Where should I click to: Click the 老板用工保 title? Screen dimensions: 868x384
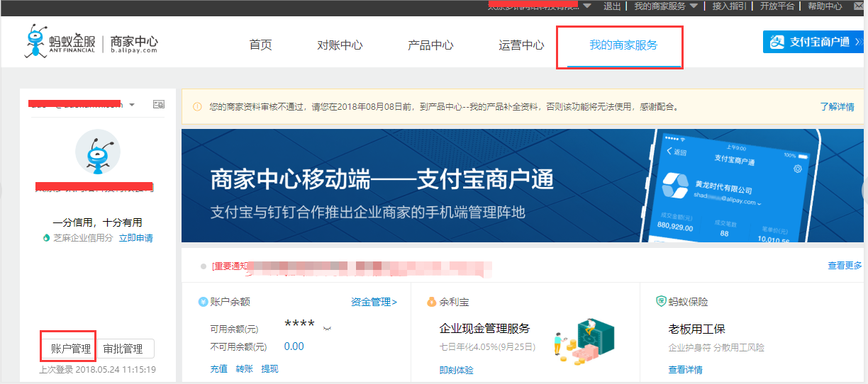click(x=696, y=329)
